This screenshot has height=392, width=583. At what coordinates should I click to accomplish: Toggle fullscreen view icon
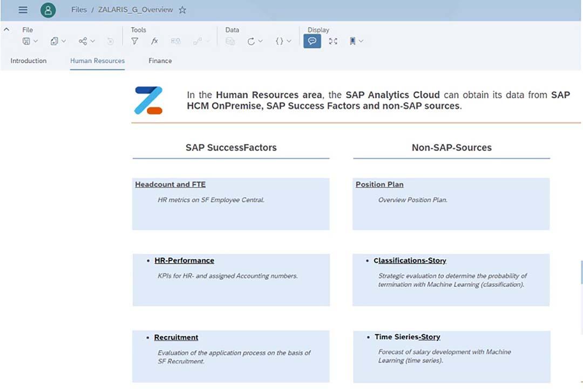[x=333, y=41]
